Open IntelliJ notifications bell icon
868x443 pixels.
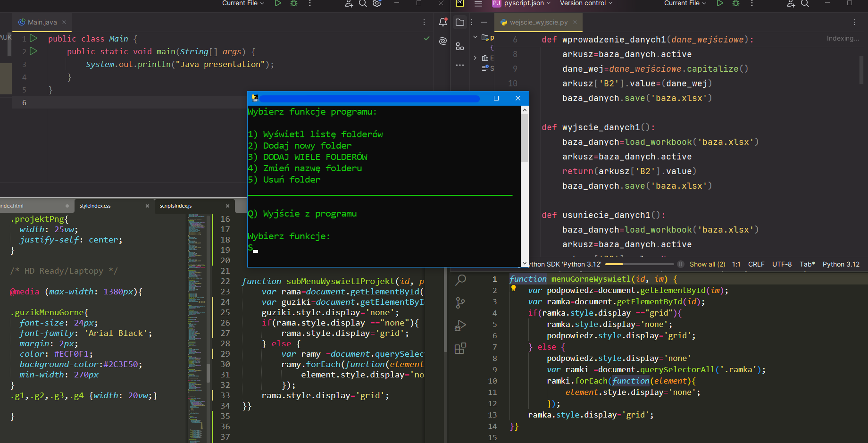pos(442,22)
